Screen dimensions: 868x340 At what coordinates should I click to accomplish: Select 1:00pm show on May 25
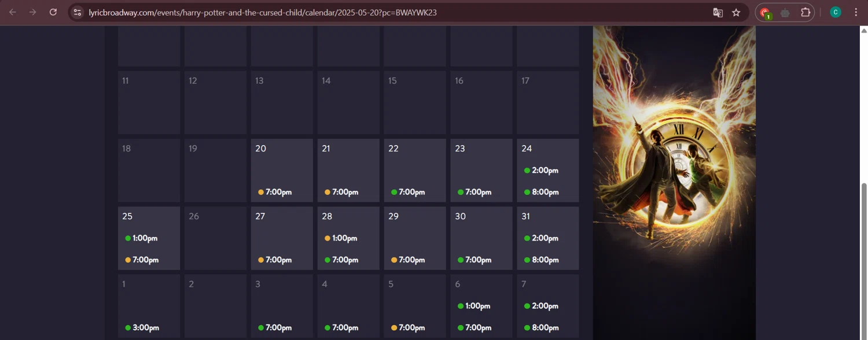tap(141, 238)
